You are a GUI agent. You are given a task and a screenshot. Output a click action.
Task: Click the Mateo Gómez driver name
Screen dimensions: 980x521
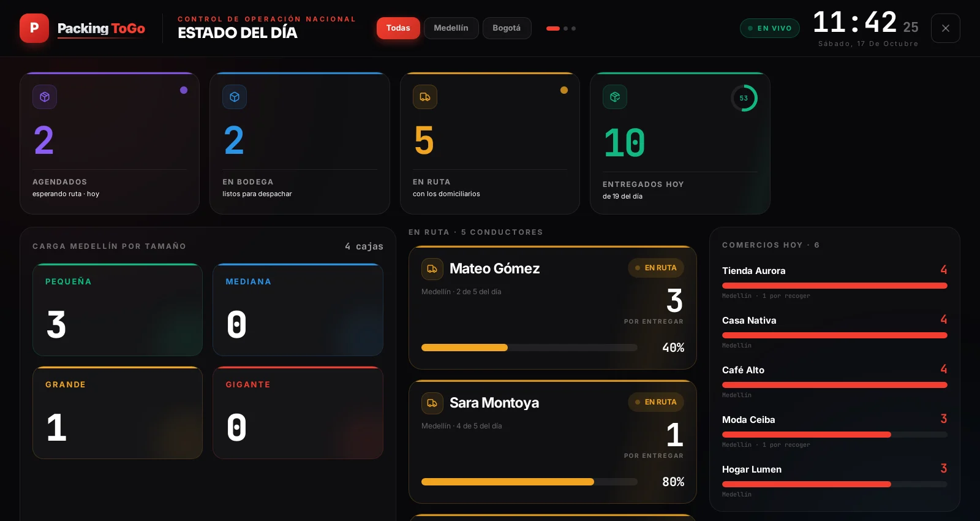495,268
